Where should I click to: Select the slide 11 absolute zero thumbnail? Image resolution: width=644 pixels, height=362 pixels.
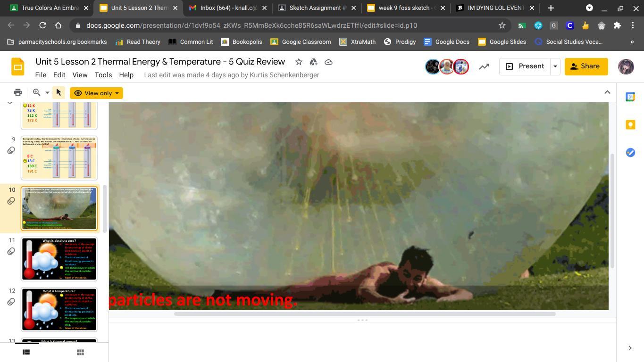pyautogui.click(x=59, y=259)
